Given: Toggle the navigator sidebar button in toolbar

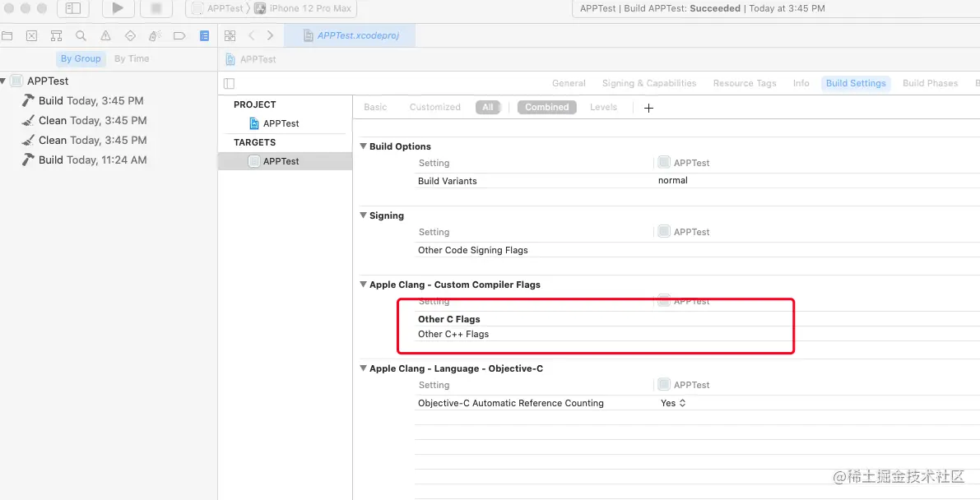Looking at the screenshot, I should (73, 8).
